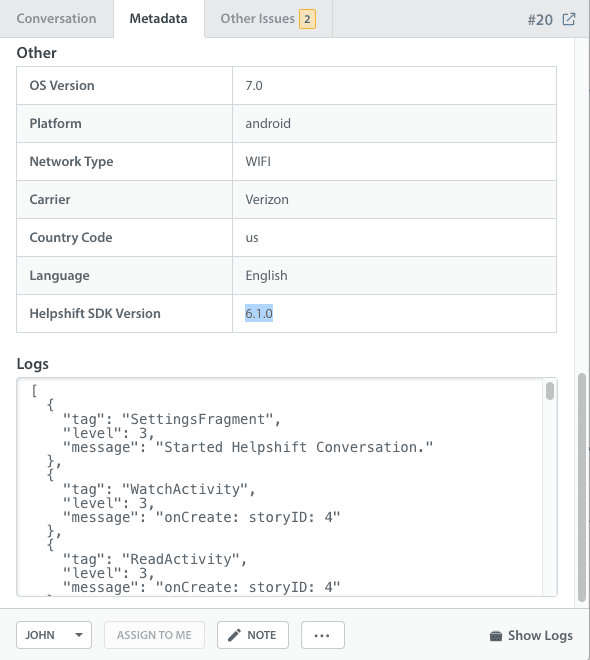Viewport: 590px width, 660px height.
Task: Click the Logs box inner scrollbar thumb
Action: (550, 391)
